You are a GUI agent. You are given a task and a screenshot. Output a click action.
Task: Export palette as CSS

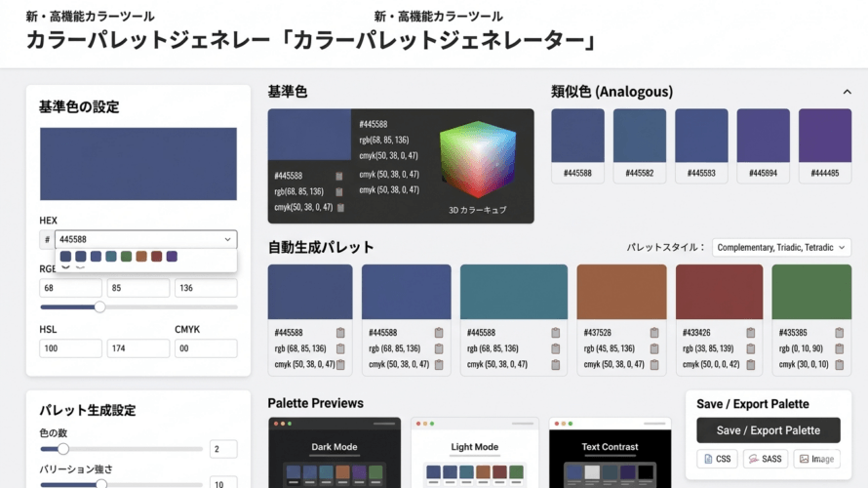click(x=717, y=459)
